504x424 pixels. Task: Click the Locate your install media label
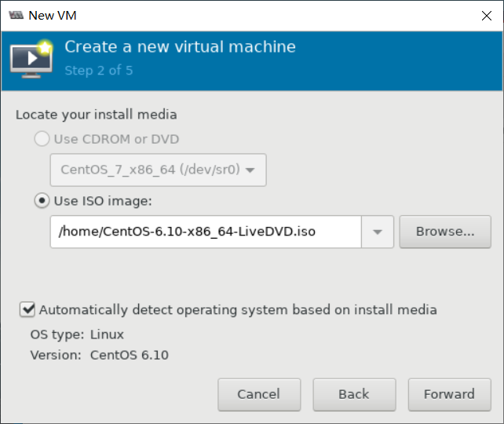point(96,115)
